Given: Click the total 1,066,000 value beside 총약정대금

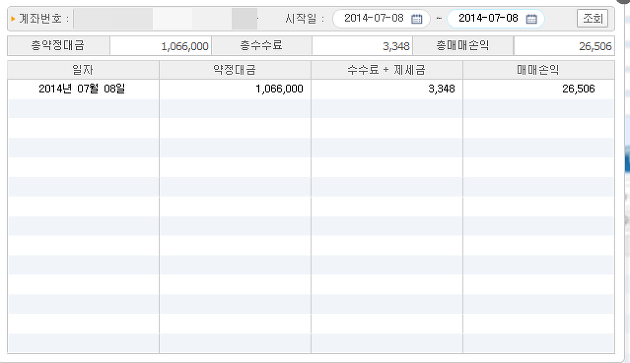Looking at the screenshot, I should click(160, 46).
